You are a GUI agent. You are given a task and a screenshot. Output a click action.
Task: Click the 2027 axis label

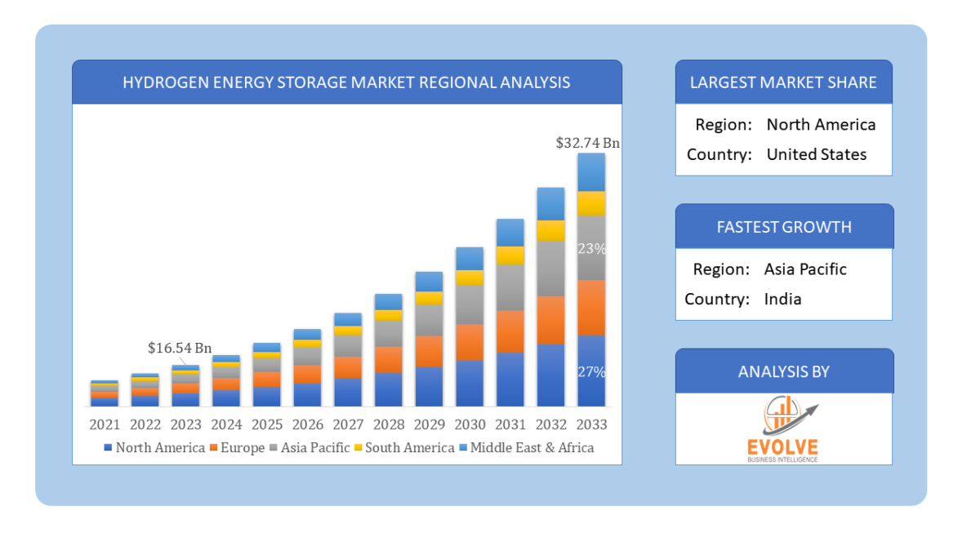click(348, 425)
